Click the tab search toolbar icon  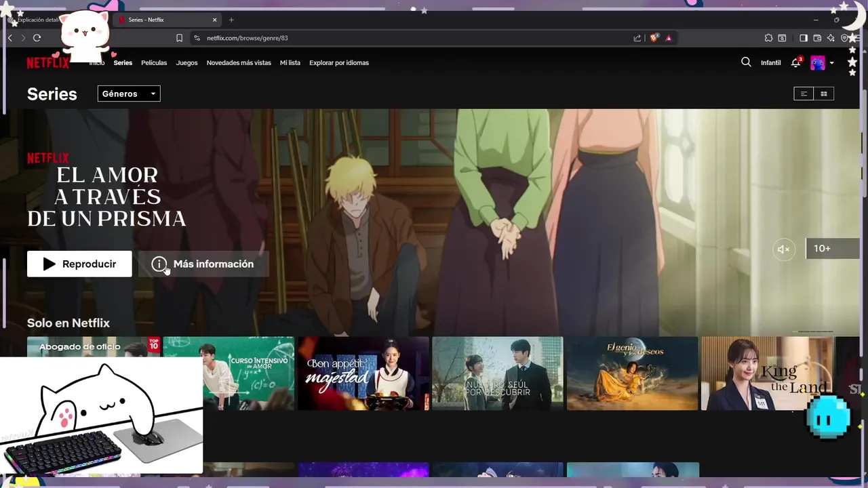point(783,38)
